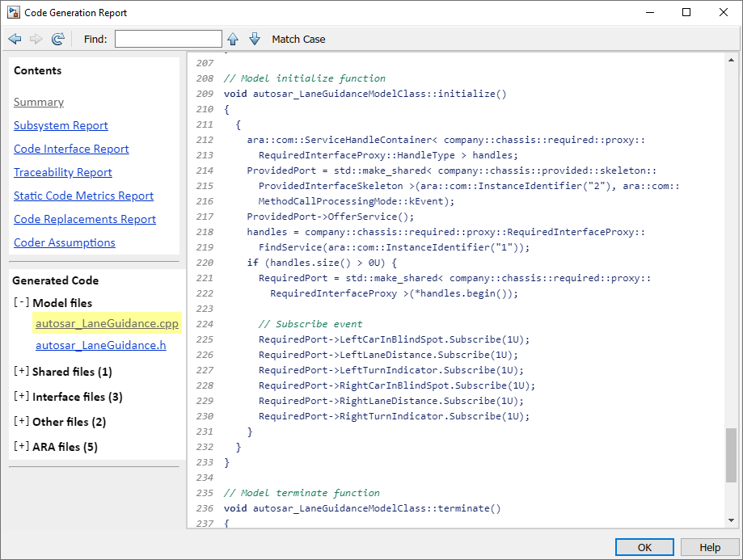Open the Summary link

(39, 103)
